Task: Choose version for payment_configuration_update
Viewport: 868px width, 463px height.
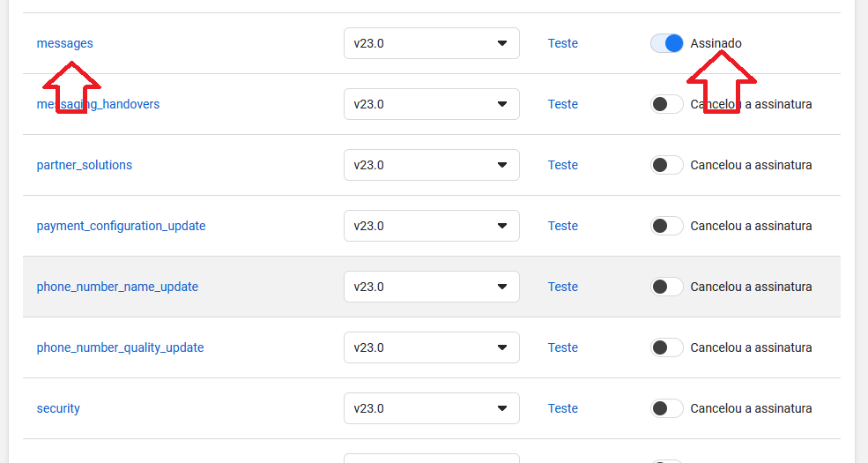Action: (431, 226)
